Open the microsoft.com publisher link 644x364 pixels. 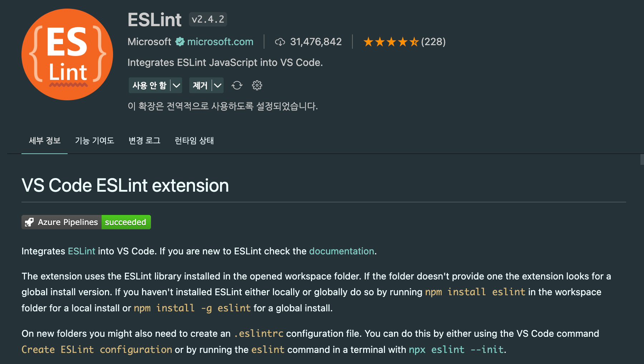[x=220, y=42]
